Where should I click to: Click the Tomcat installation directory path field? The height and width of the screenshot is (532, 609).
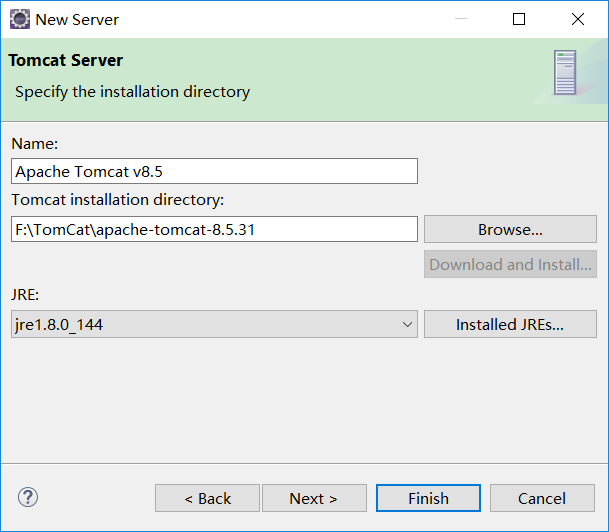(214, 229)
